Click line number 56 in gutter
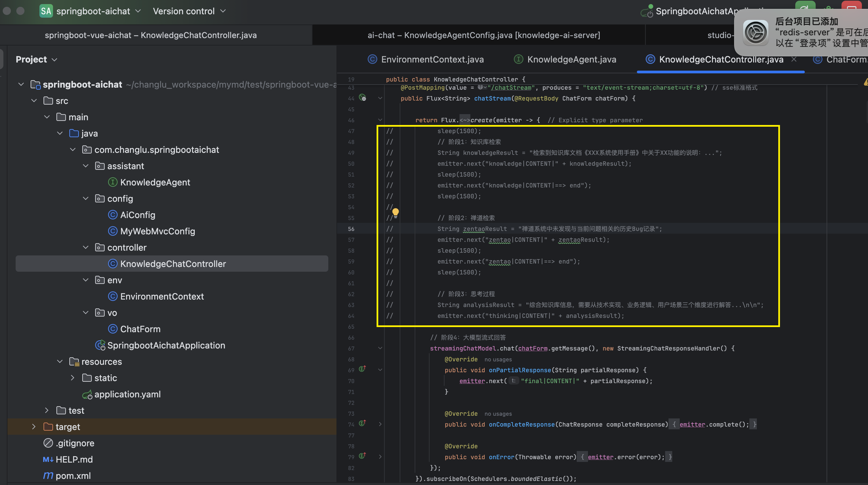 (x=351, y=229)
